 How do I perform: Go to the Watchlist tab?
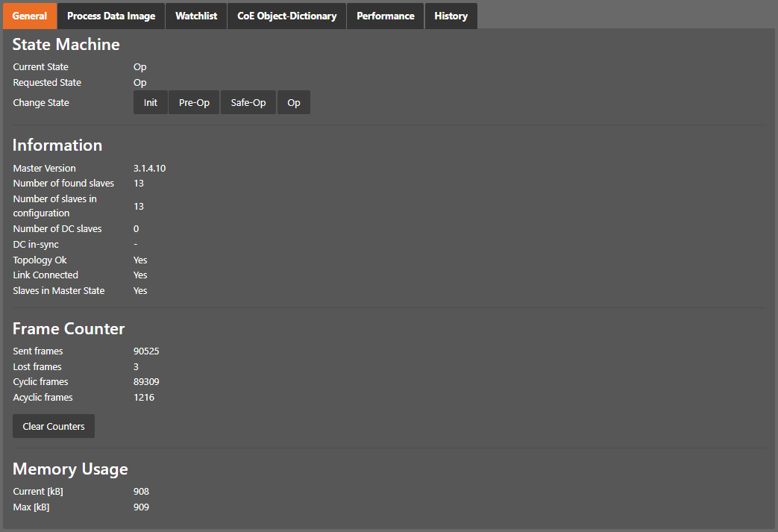[196, 16]
